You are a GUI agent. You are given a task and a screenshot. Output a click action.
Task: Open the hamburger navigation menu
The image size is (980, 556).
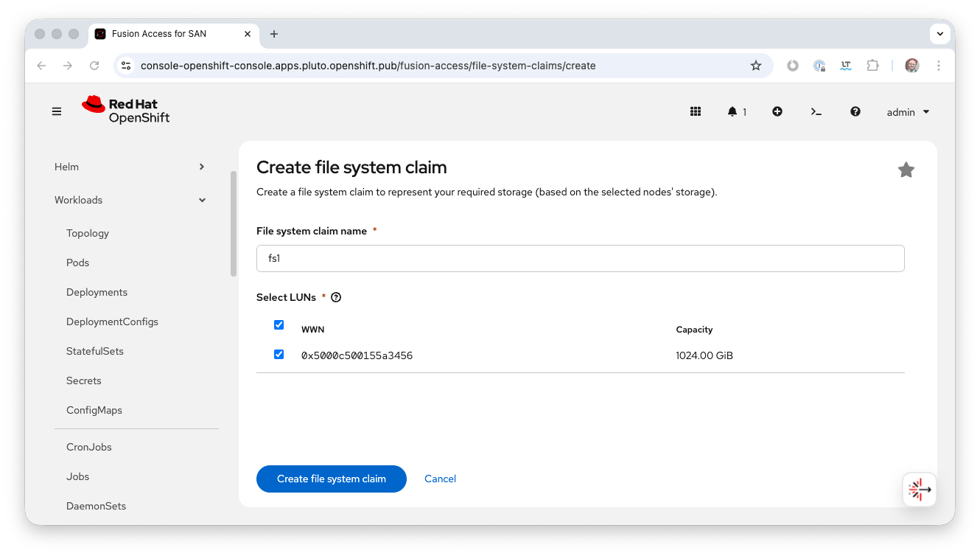coord(57,111)
